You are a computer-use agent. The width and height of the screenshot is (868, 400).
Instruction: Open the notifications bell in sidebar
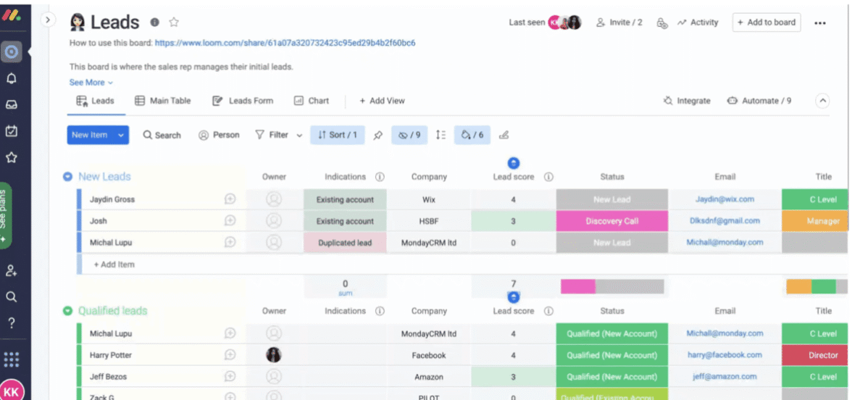coord(12,78)
